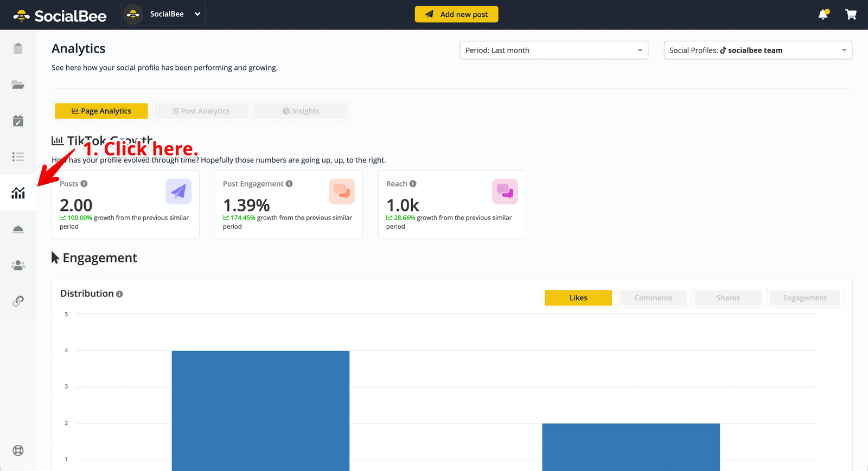This screenshot has height=471, width=868.
Task: Expand the workspace switcher chevron
Action: click(x=197, y=14)
